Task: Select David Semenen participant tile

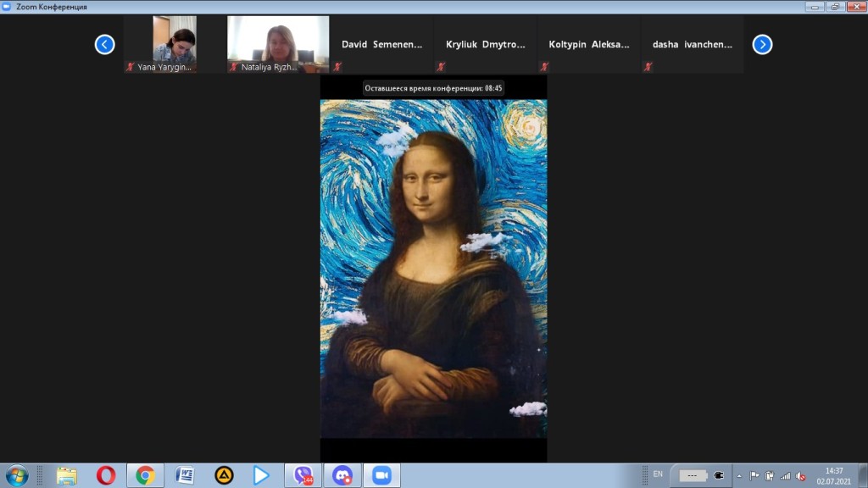Action: pos(382,44)
